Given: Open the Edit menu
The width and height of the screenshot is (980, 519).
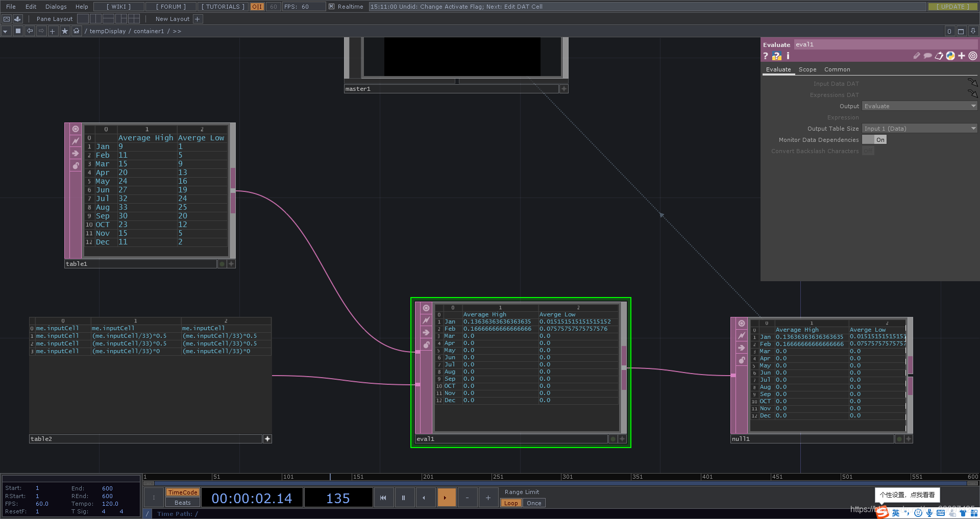Looking at the screenshot, I should click(x=31, y=7).
